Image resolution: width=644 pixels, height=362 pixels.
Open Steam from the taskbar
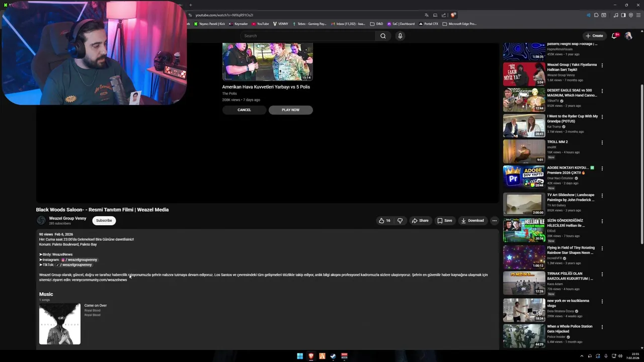point(333,356)
